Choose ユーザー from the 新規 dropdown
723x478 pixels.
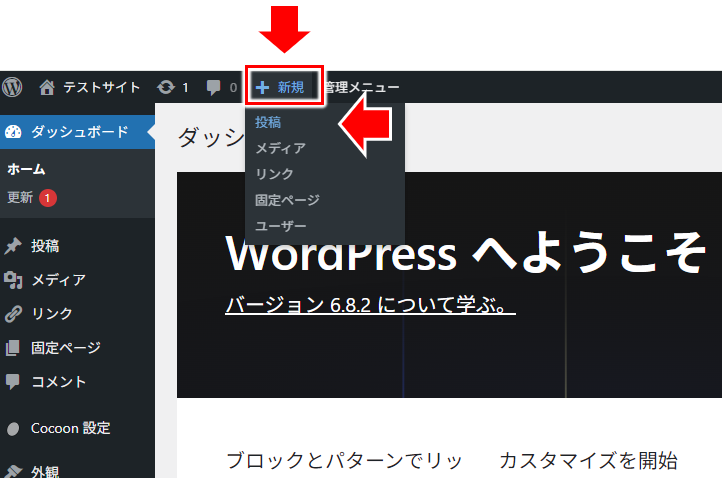click(x=280, y=226)
